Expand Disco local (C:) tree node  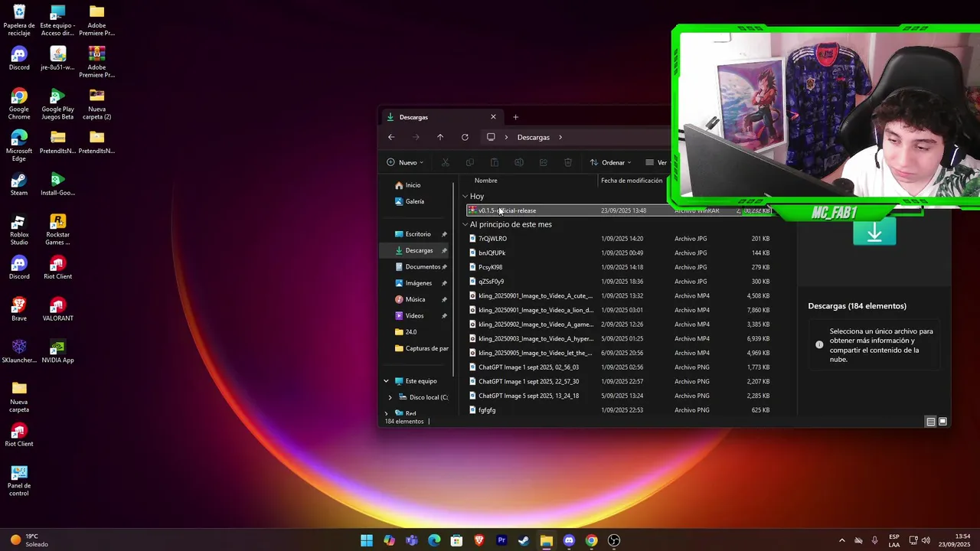390,397
